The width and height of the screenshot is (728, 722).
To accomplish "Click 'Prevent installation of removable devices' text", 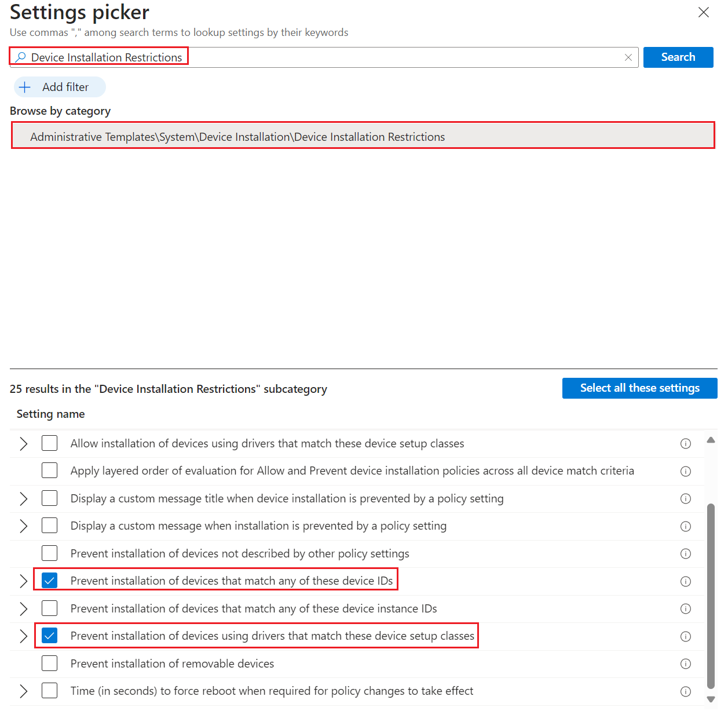I will point(172,663).
